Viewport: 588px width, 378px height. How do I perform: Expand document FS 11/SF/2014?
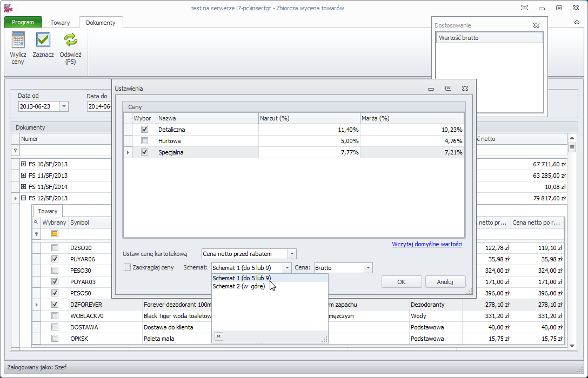point(24,186)
